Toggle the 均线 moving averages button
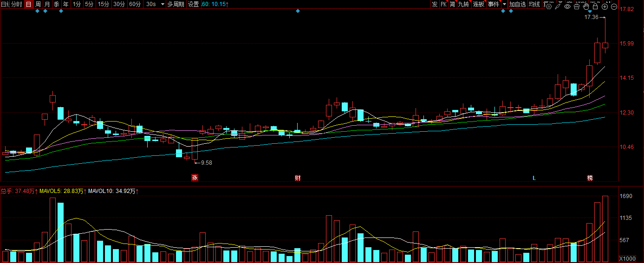This screenshot has width=644, height=263. click(534, 4)
